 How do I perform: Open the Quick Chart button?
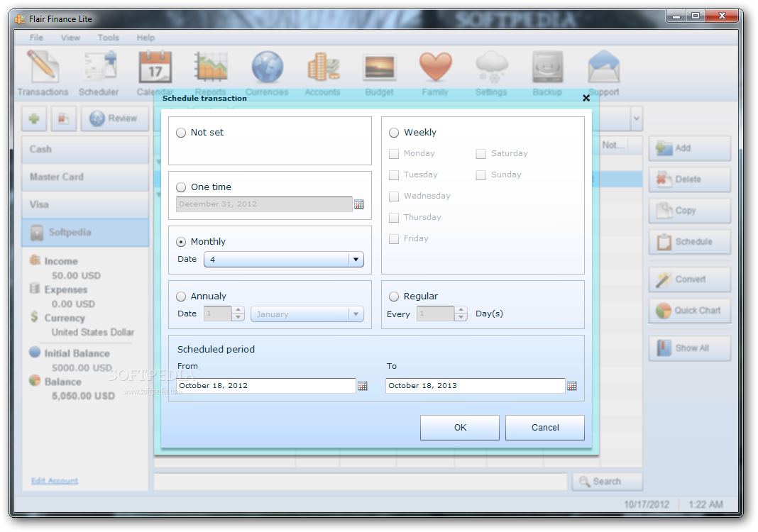click(689, 310)
